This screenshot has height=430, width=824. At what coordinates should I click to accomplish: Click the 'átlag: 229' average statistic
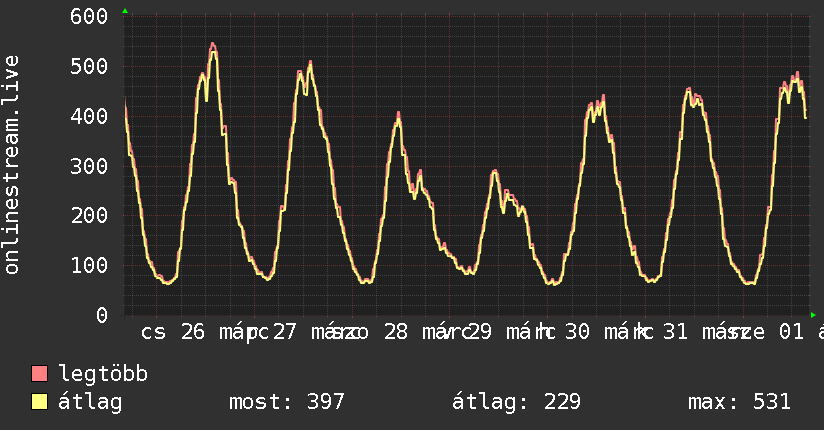516,402
